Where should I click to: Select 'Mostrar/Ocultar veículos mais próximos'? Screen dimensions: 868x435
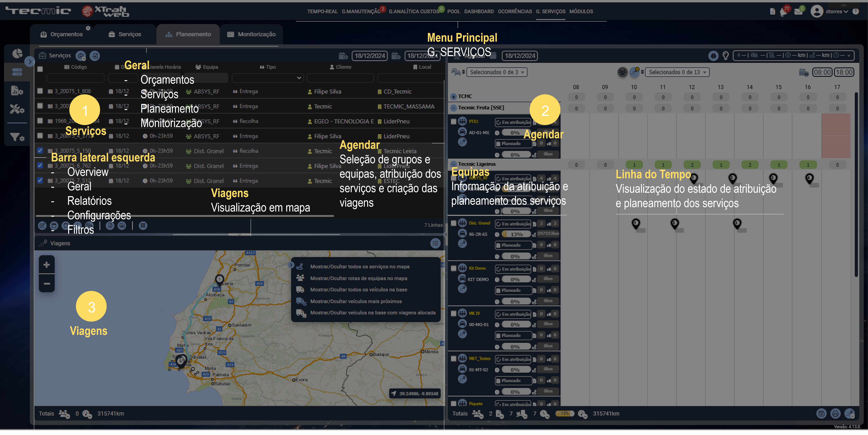click(356, 301)
